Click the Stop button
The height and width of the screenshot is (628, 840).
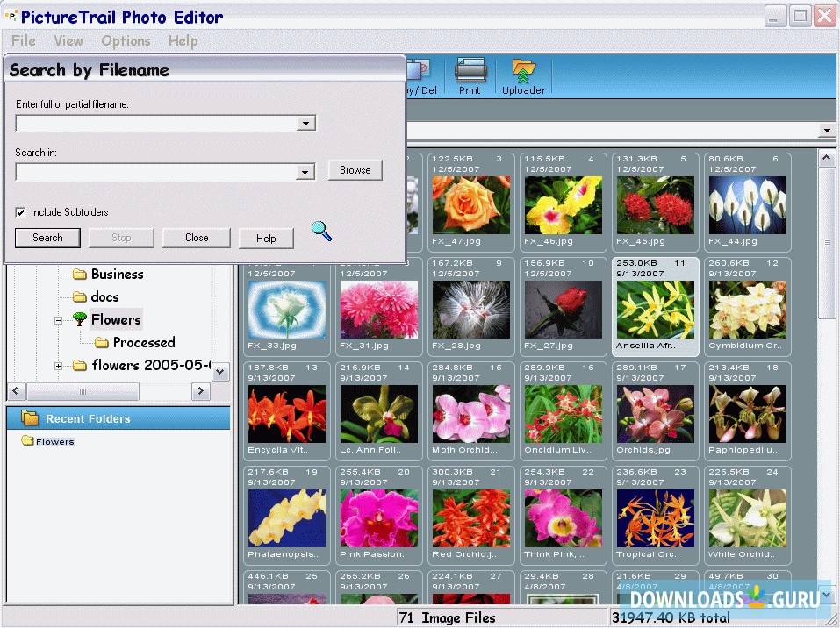pyautogui.click(x=121, y=238)
